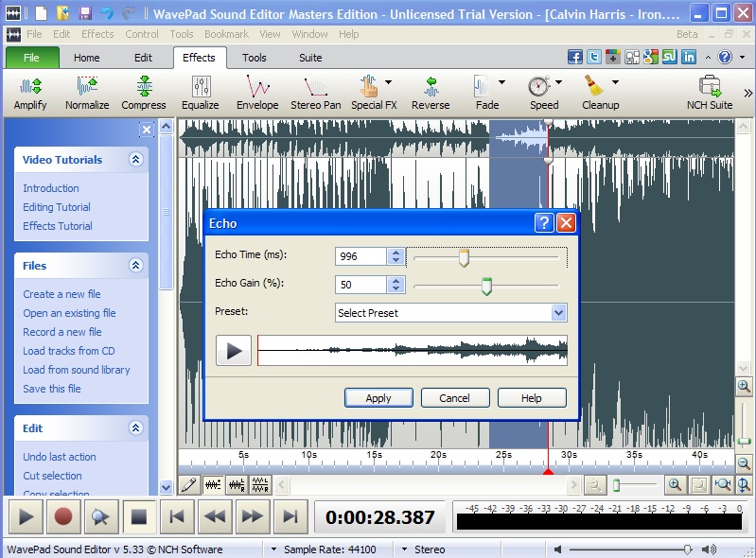Share on LinkedIn icon

(x=689, y=58)
